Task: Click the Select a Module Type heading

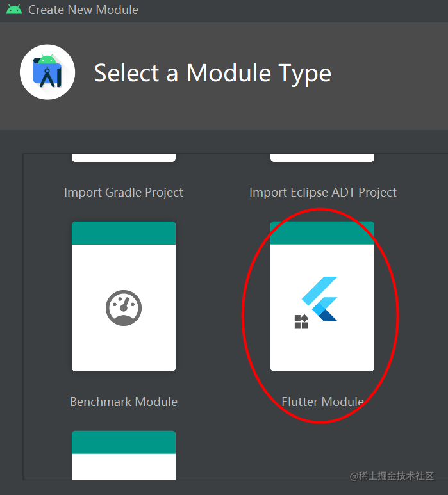Action: tap(213, 73)
